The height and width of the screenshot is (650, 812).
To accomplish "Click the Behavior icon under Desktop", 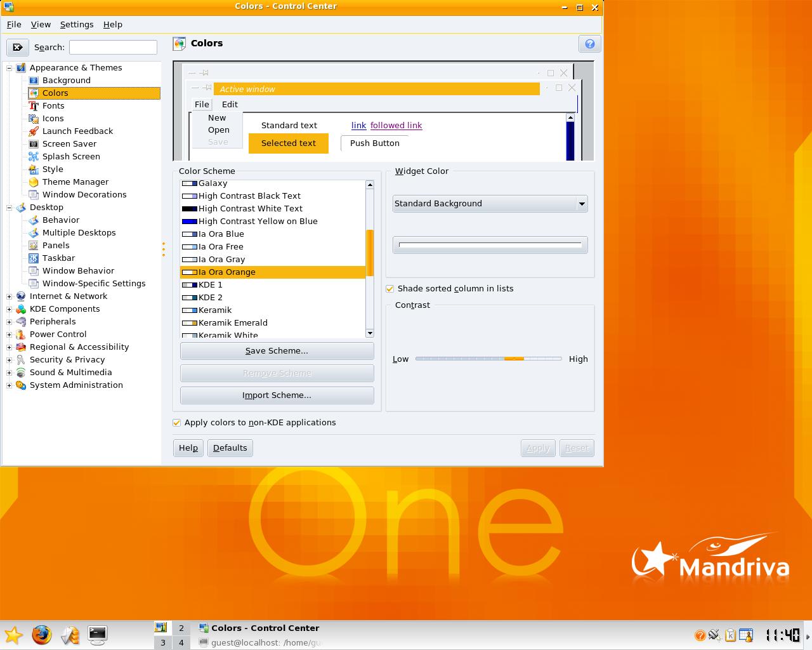I will point(34,220).
